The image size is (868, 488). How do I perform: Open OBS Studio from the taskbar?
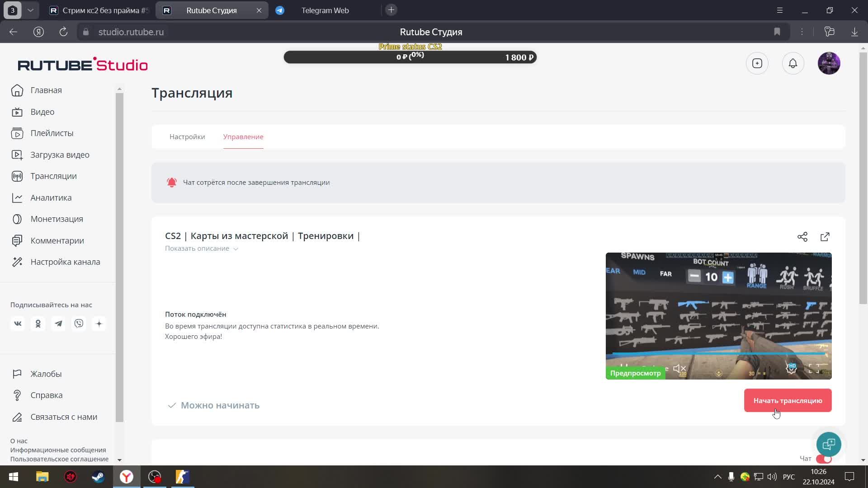coord(155,477)
